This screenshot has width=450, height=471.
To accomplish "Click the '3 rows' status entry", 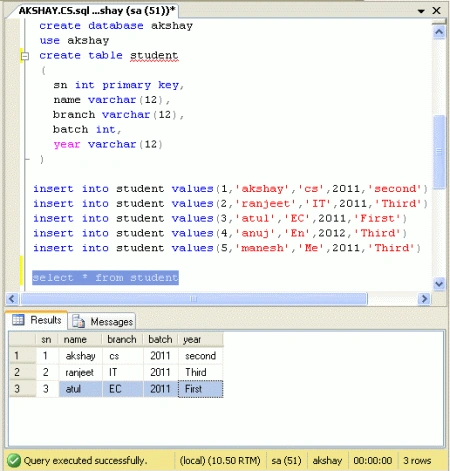I will pyautogui.click(x=417, y=461).
